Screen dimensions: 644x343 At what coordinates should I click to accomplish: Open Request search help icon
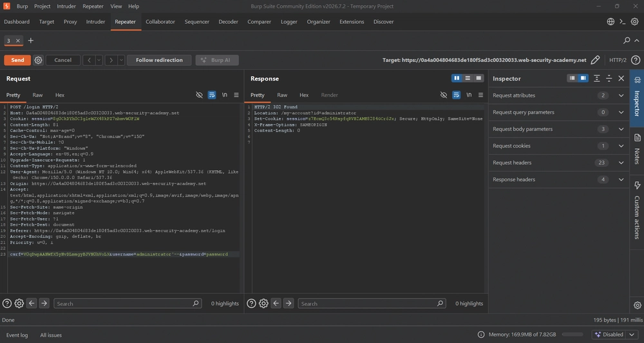coord(7,304)
